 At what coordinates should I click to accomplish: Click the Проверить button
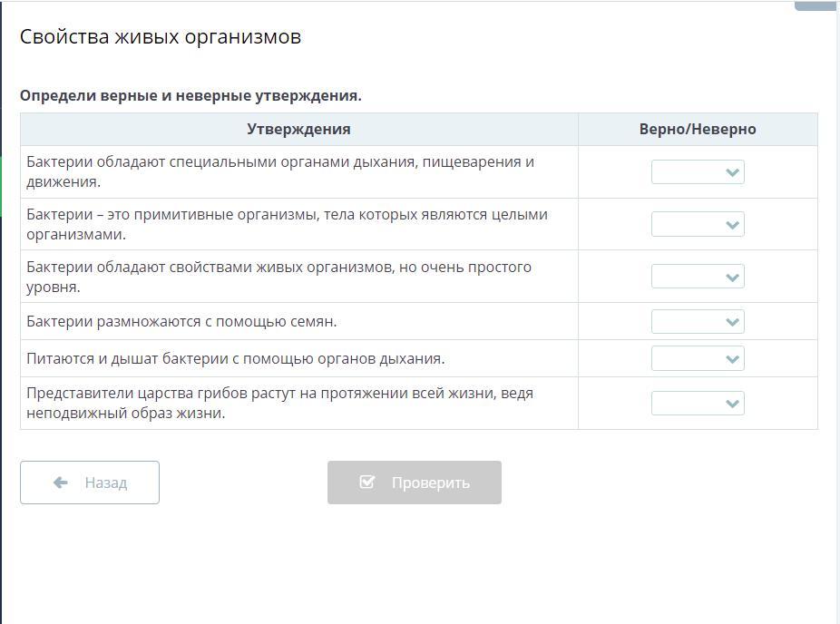[415, 483]
